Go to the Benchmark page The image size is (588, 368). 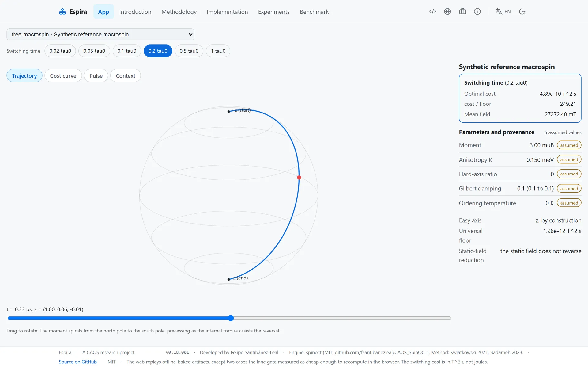314,12
